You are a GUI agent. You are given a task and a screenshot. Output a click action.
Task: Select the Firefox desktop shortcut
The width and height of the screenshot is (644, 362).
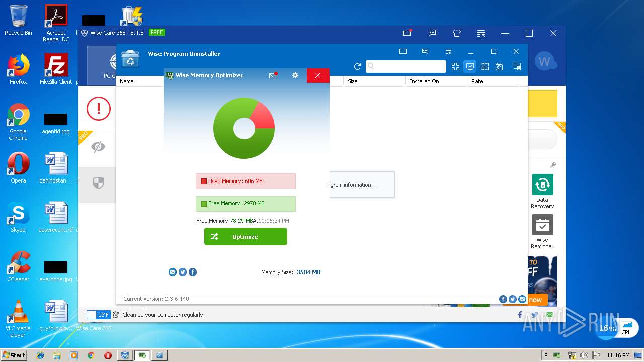[18, 69]
